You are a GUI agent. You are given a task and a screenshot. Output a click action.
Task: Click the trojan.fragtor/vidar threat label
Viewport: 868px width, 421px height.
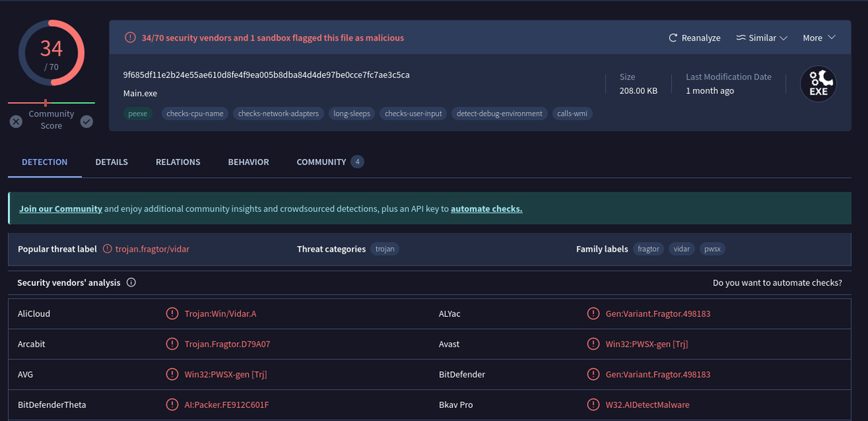pyautogui.click(x=153, y=249)
